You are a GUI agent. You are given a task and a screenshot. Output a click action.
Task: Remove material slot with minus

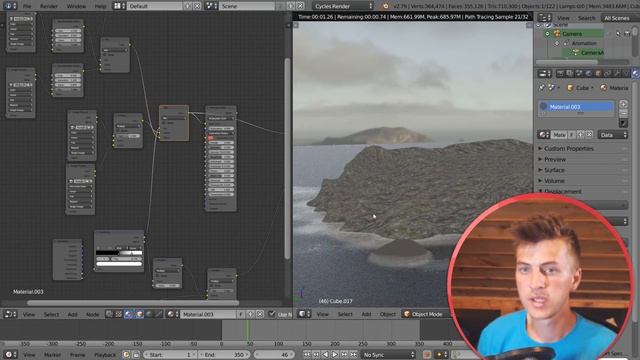click(623, 113)
